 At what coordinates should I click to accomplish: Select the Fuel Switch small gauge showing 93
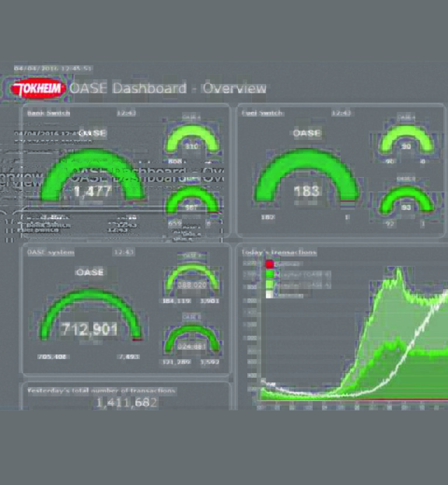[406, 201]
